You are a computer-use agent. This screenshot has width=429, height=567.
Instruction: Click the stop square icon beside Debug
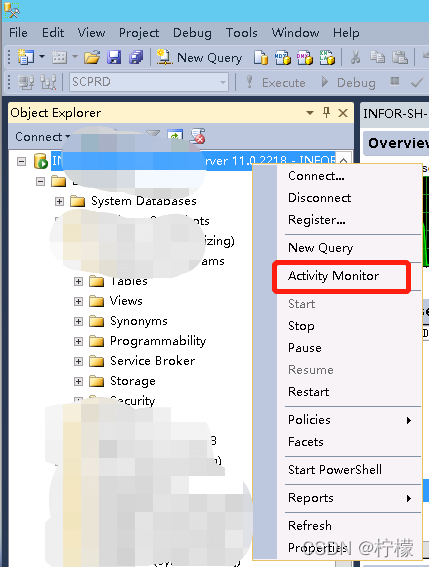click(x=395, y=81)
